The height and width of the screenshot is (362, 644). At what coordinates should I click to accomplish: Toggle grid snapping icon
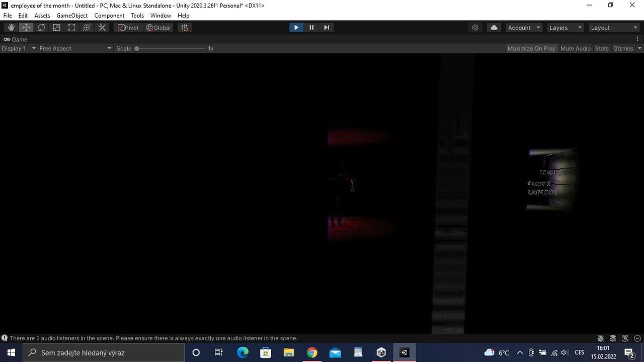[185, 28]
